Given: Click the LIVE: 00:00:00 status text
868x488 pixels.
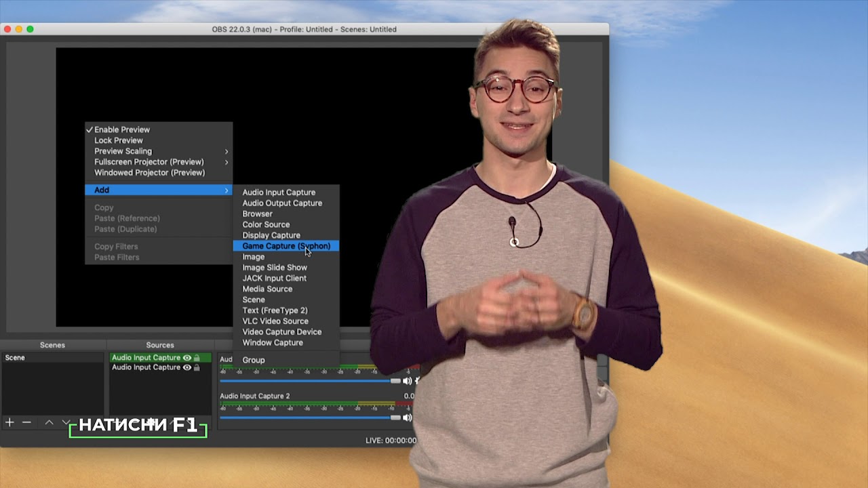Looking at the screenshot, I should (x=391, y=441).
